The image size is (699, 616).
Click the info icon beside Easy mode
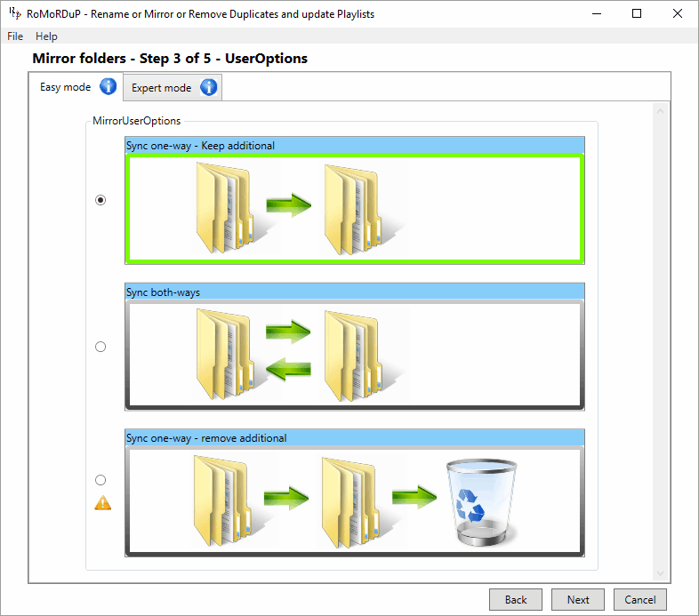(108, 86)
